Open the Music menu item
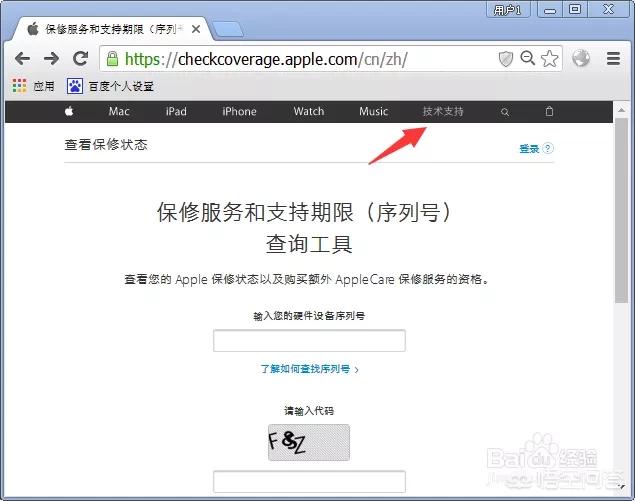 tap(373, 111)
